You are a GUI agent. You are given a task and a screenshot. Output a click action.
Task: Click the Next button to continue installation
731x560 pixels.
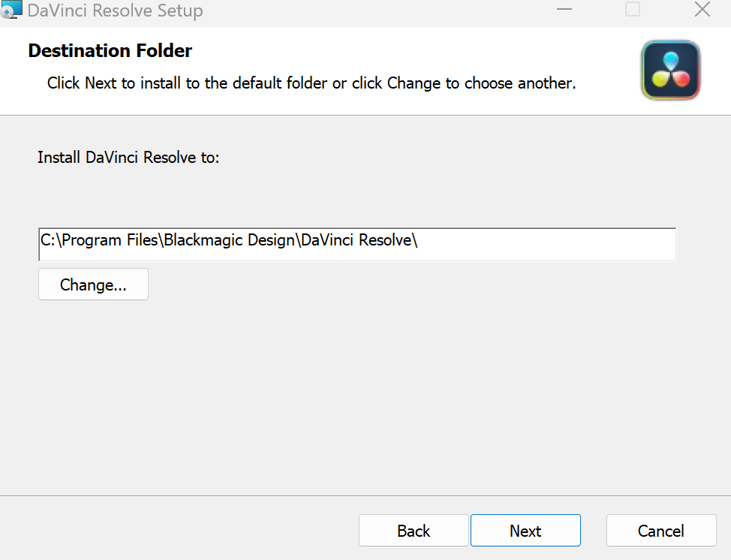pyautogui.click(x=525, y=530)
